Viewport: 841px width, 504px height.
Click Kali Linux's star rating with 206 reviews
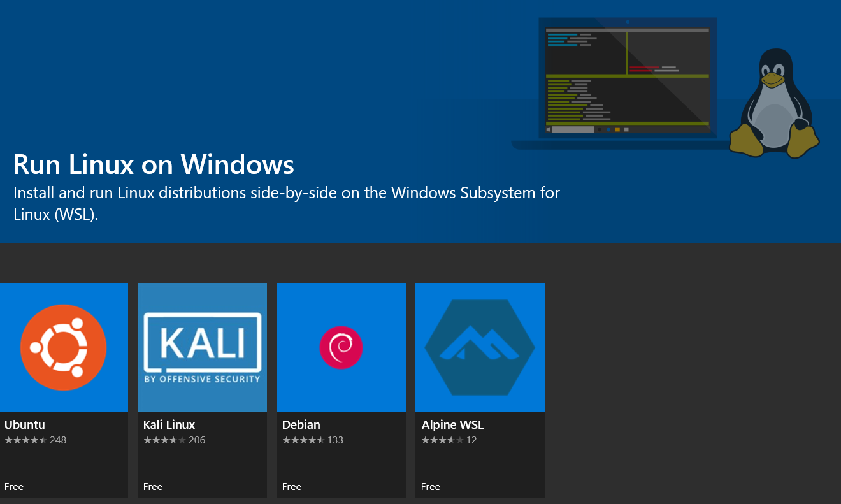click(x=174, y=440)
